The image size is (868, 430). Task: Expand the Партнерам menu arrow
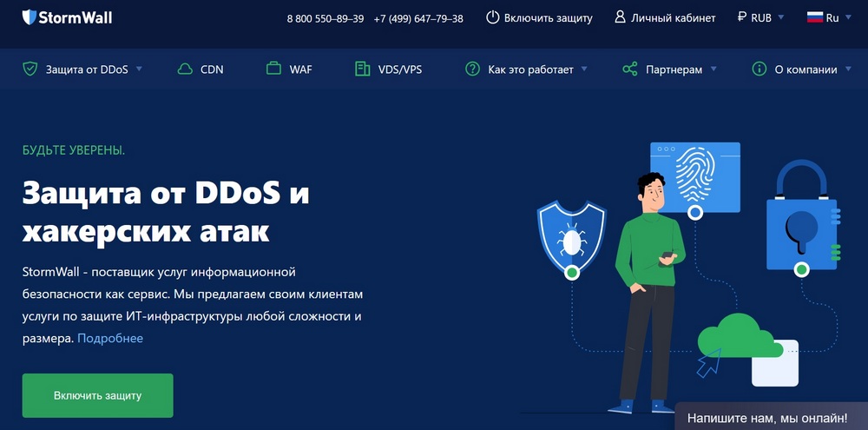click(713, 69)
